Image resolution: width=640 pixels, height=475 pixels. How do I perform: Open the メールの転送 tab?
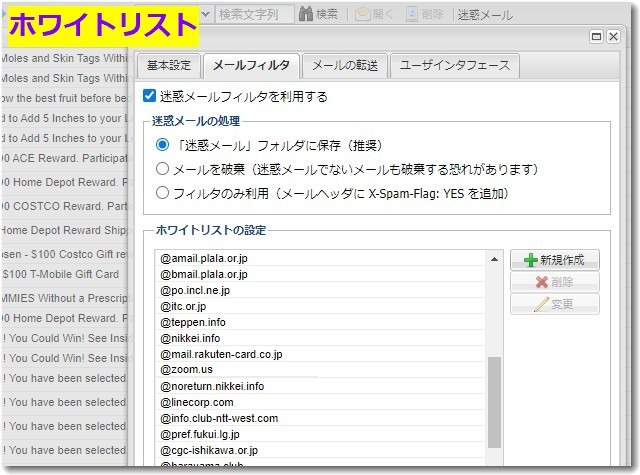pyautogui.click(x=345, y=65)
